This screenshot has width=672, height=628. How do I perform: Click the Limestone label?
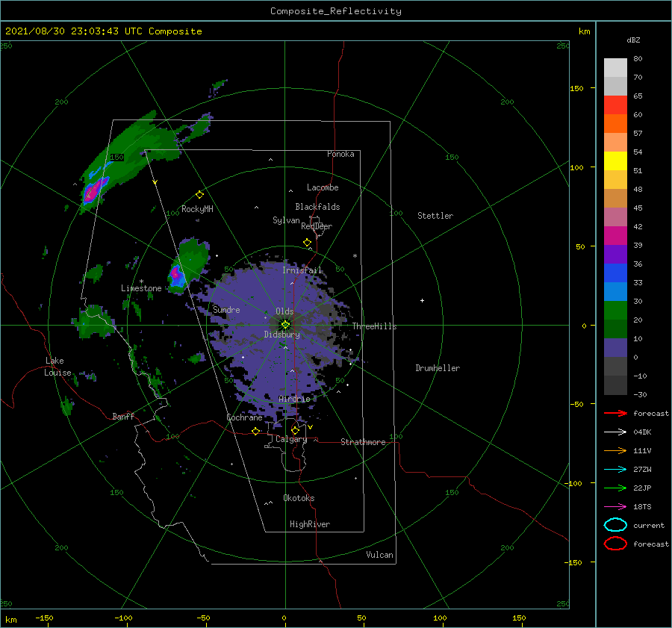(141, 288)
